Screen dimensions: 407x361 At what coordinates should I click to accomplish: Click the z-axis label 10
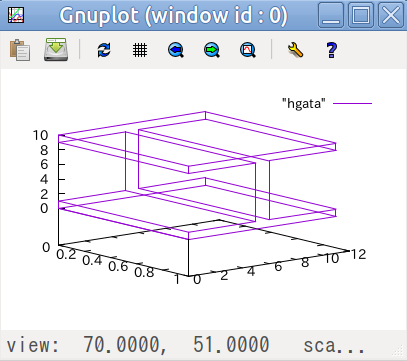pos(40,135)
